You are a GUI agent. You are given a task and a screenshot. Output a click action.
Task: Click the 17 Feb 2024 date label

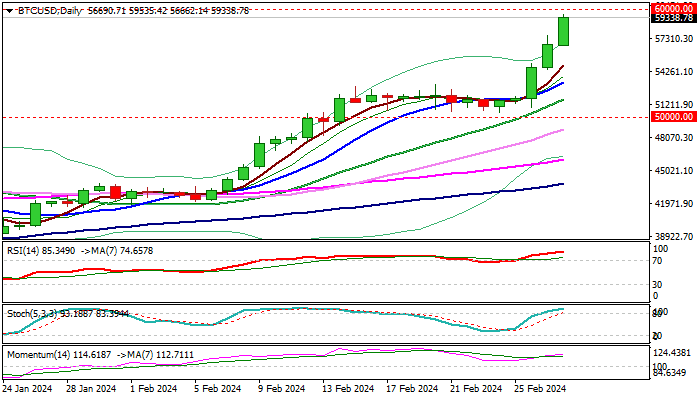410,389
